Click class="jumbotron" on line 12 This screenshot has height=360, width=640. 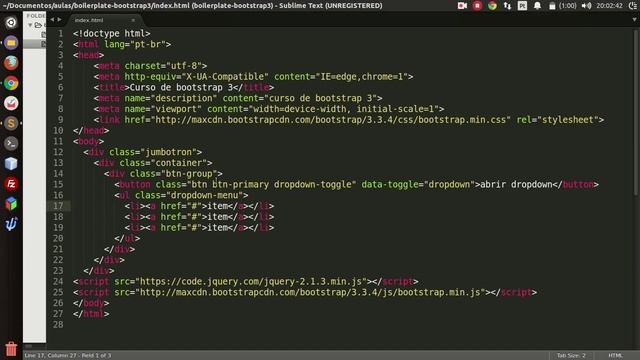click(x=153, y=152)
